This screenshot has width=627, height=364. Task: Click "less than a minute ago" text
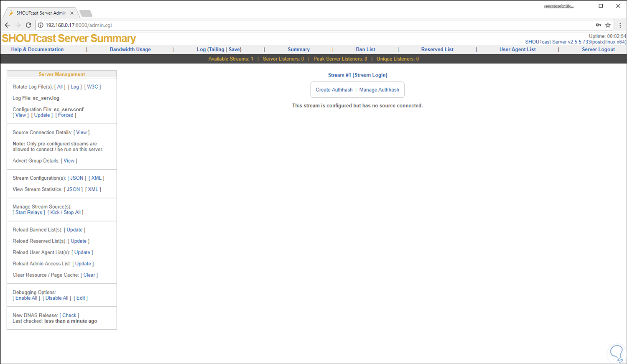71,321
